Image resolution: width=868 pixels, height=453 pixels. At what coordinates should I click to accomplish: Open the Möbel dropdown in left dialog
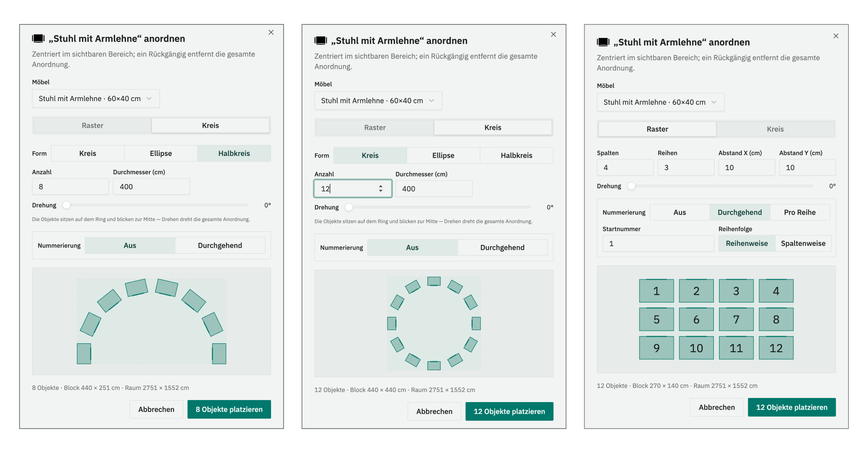pos(96,98)
